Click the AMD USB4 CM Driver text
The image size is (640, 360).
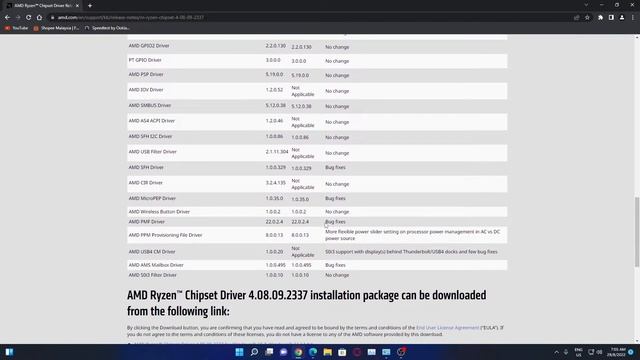152,252
